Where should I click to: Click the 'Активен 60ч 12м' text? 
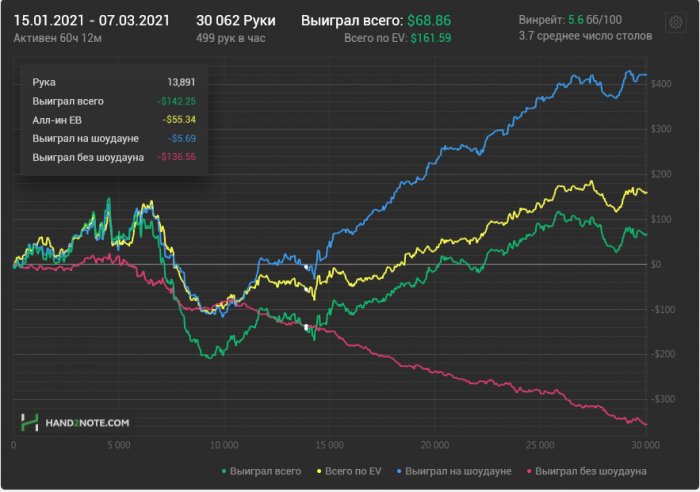point(58,38)
